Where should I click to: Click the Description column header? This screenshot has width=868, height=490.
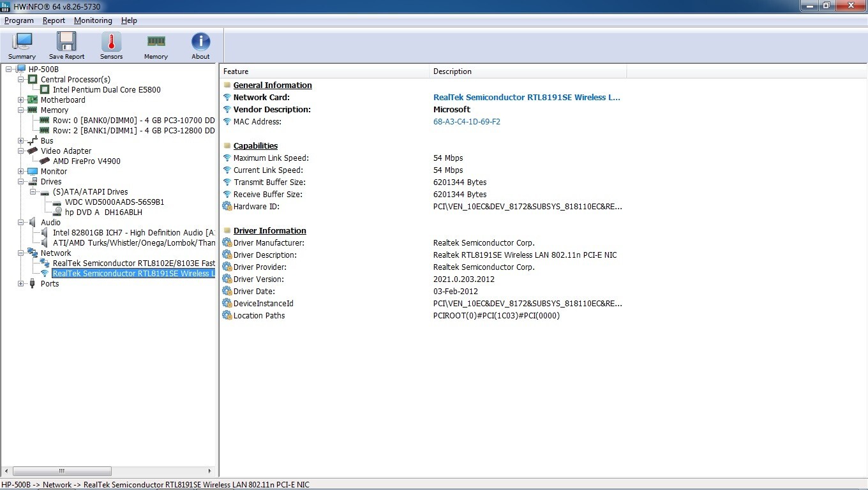pos(528,71)
